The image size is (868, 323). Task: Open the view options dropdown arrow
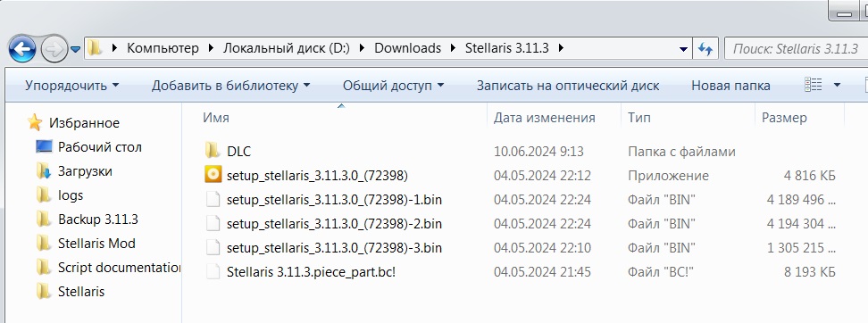pos(837,85)
